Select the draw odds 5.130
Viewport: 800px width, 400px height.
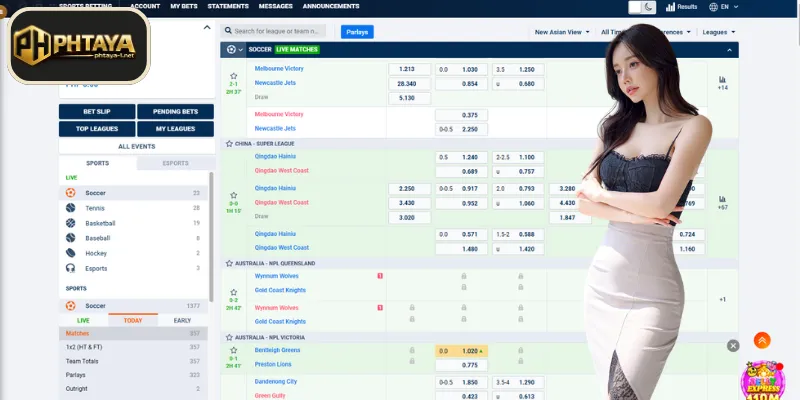(410, 98)
